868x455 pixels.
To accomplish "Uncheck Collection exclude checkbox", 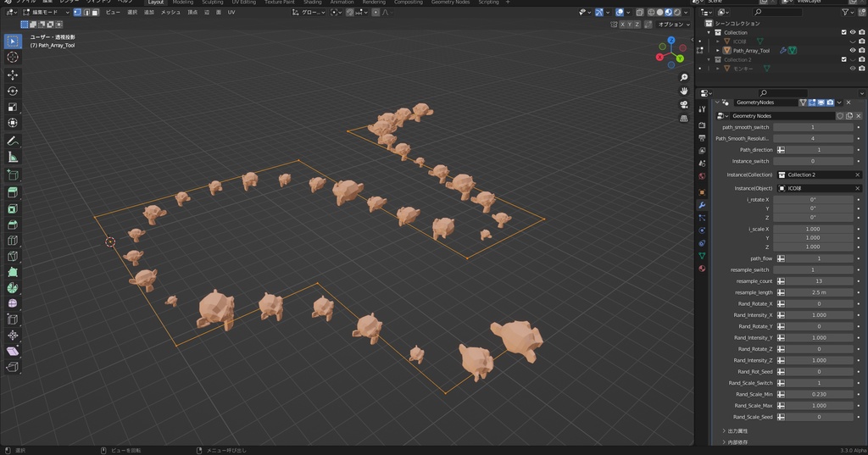I will (x=843, y=33).
